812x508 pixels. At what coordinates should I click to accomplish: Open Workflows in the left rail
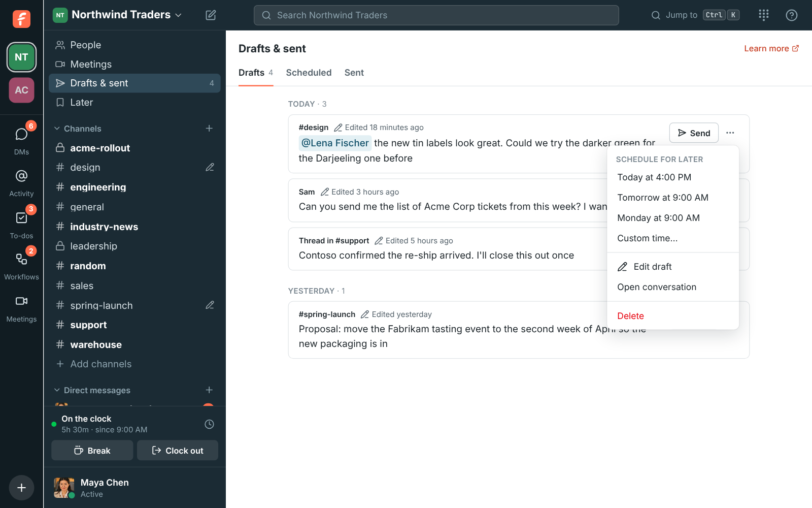(21, 265)
